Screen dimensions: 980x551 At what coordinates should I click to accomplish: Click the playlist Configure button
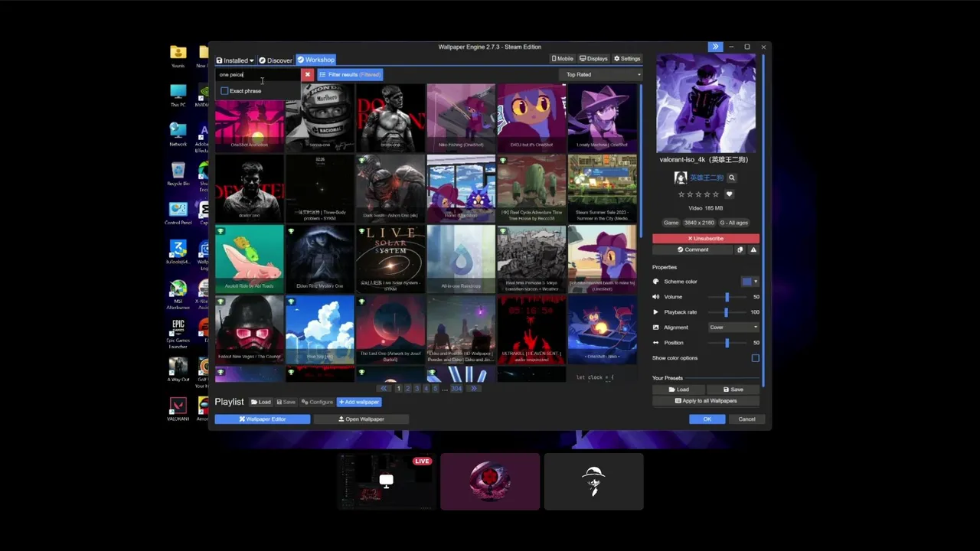pyautogui.click(x=317, y=402)
